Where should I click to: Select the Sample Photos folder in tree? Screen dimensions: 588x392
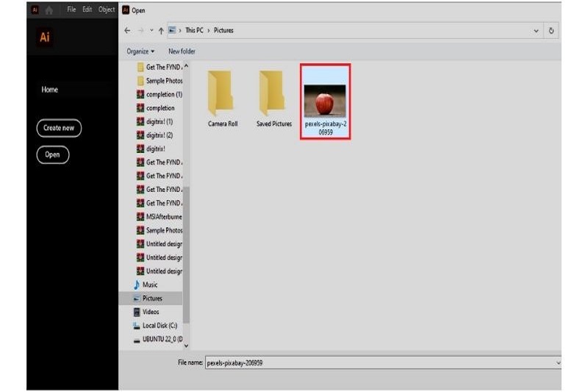pos(159,81)
